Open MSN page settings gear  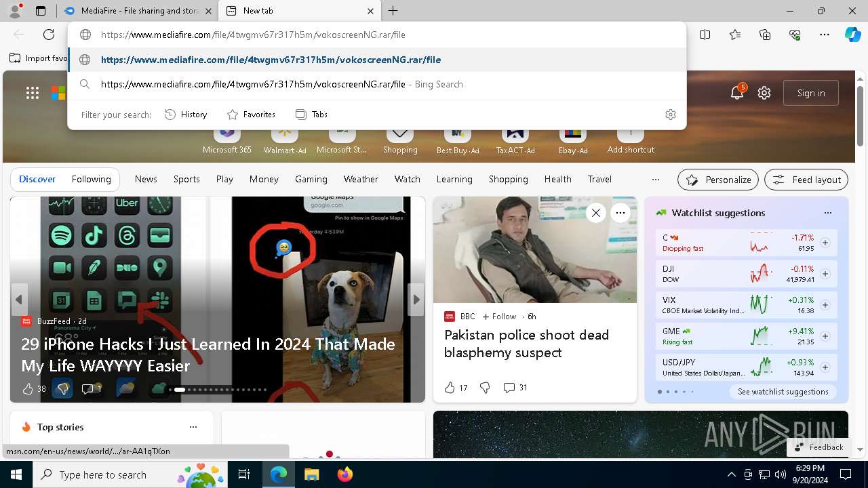coord(764,93)
